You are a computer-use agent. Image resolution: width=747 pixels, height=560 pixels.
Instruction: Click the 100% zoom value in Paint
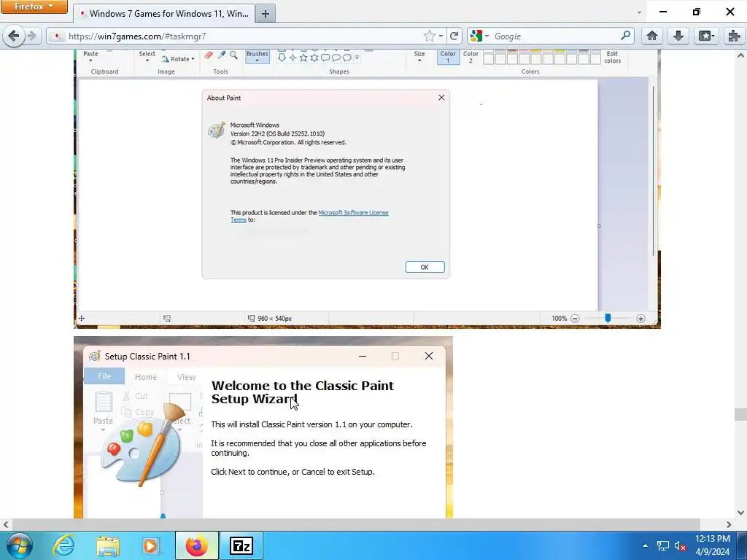[x=560, y=318]
